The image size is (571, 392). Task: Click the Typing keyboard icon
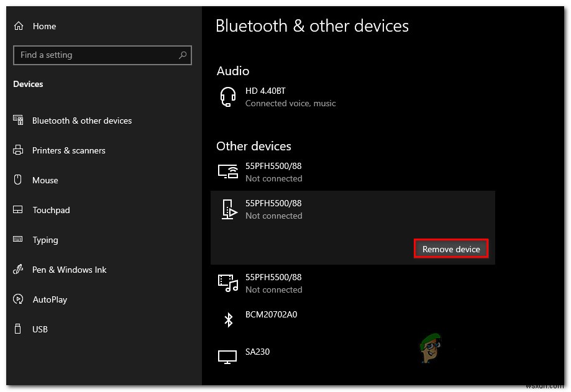(17, 240)
